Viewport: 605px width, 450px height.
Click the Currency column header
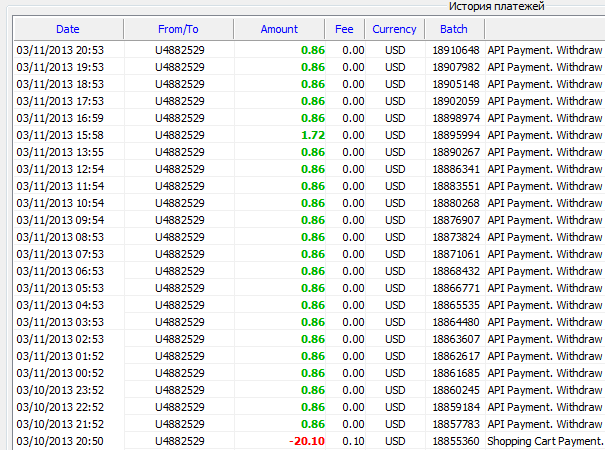pos(394,29)
